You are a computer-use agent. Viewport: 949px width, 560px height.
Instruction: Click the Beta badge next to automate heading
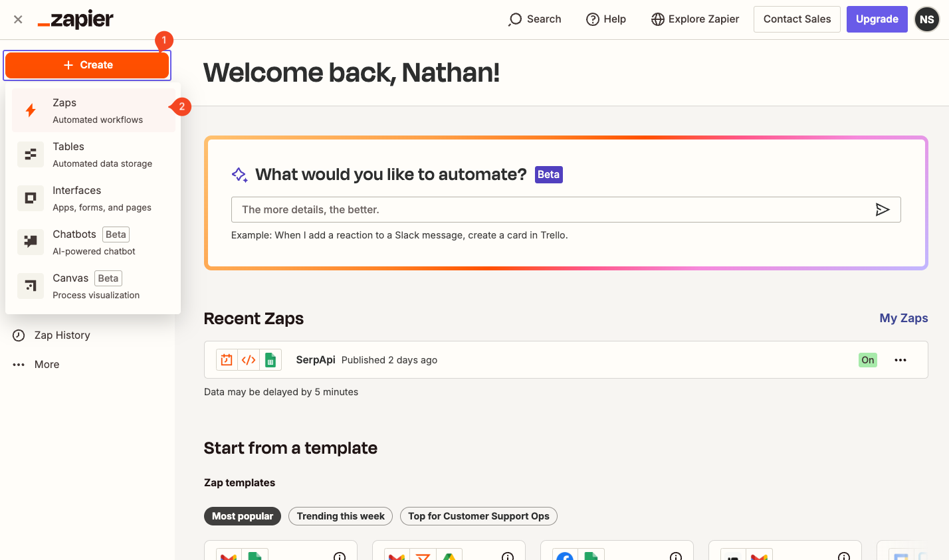tap(548, 175)
